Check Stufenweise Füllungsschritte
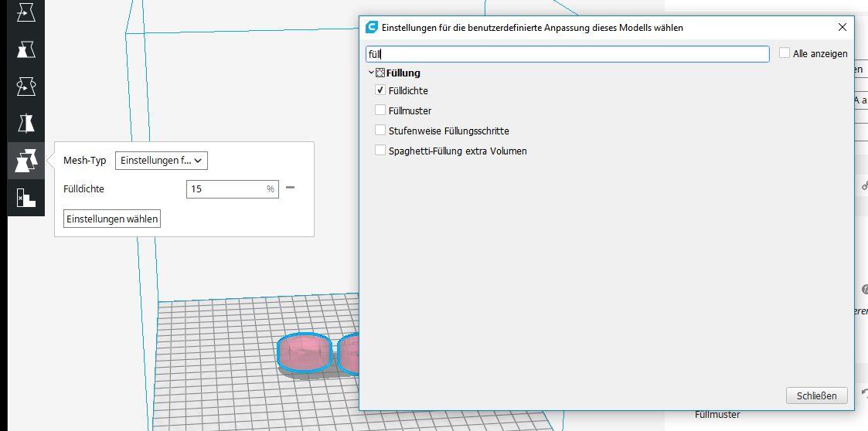 pyautogui.click(x=380, y=131)
